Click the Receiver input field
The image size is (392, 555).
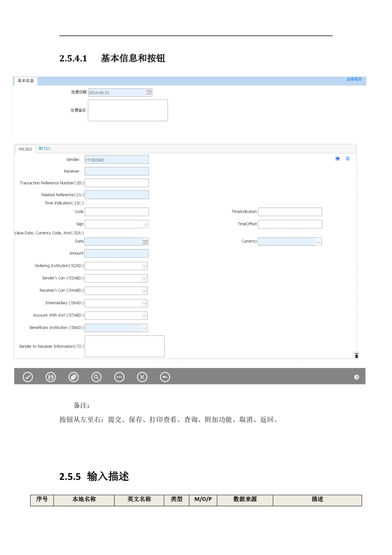[116, 171]
